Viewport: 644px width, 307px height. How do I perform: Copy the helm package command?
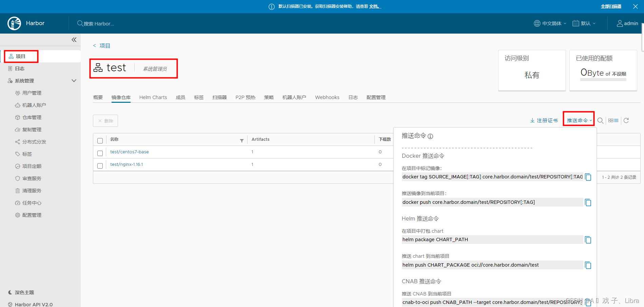tap(588, 240)
